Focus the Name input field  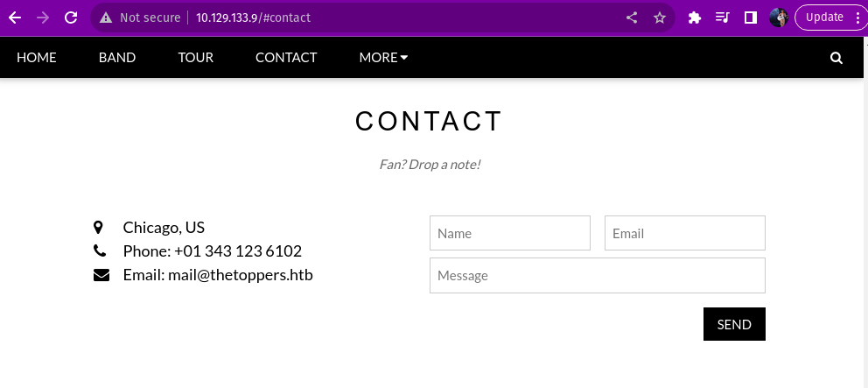tap(510, 233)
